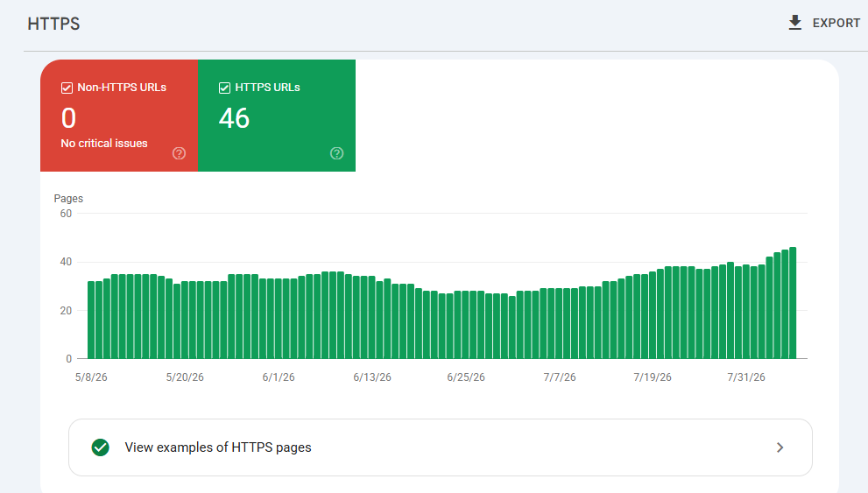Uncheck the HTTPS URLs checkbox
This screenshot has width=868, height=493.
click(x=224, y=88)
